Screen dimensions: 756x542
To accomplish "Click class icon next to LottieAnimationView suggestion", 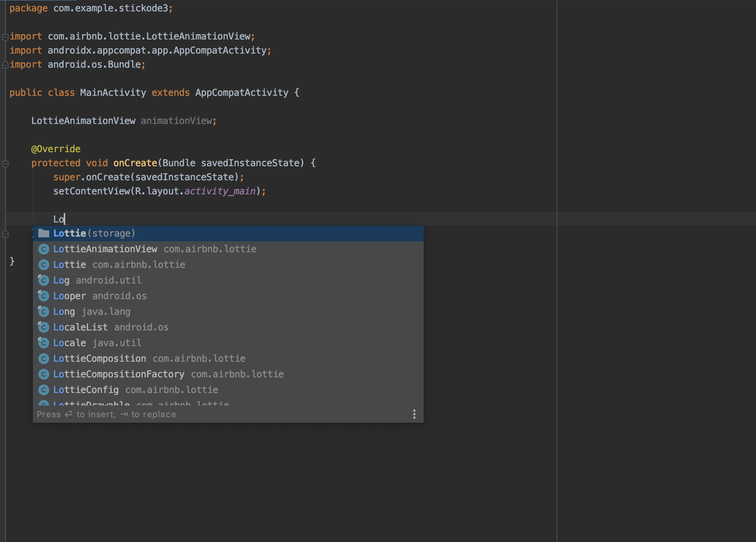I will (x=44, y=249).
